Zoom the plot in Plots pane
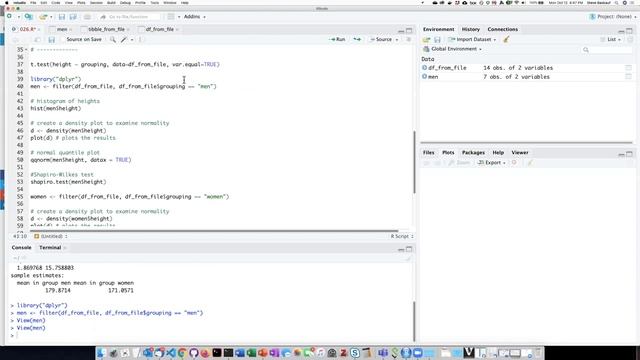The image size is (640, 360). [x=459, y=162]
